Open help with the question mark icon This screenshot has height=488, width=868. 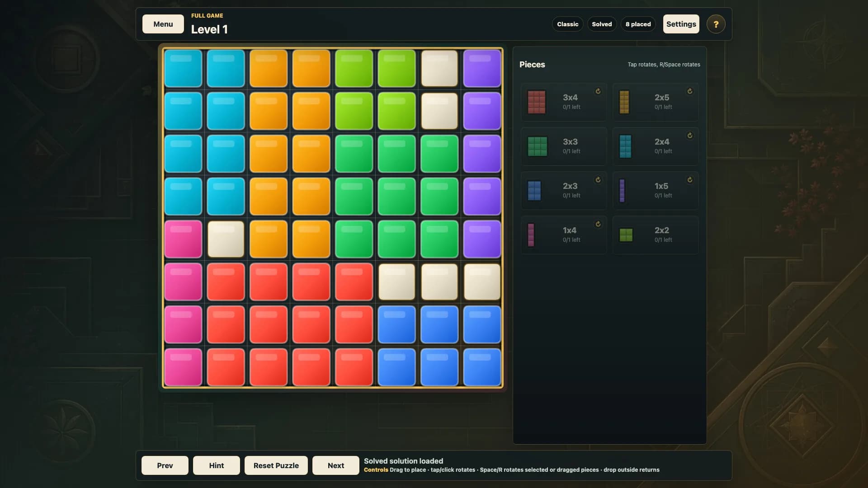[716, 24]
